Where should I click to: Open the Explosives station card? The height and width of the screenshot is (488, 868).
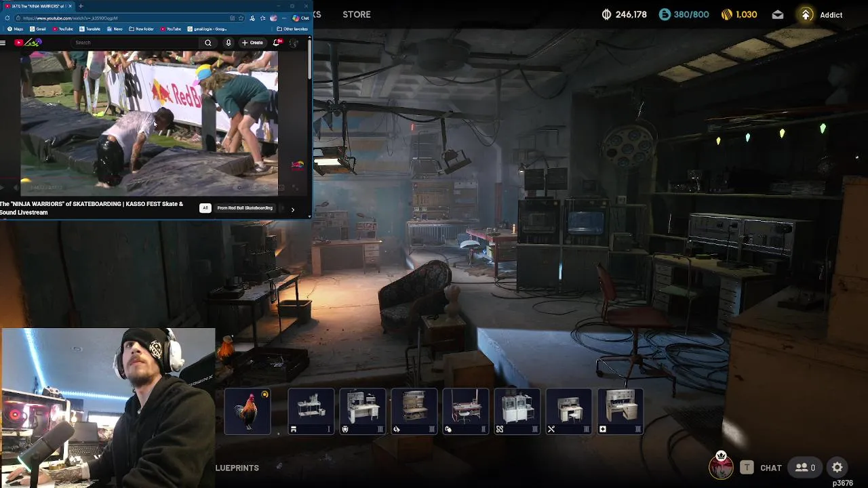(465, 411)
